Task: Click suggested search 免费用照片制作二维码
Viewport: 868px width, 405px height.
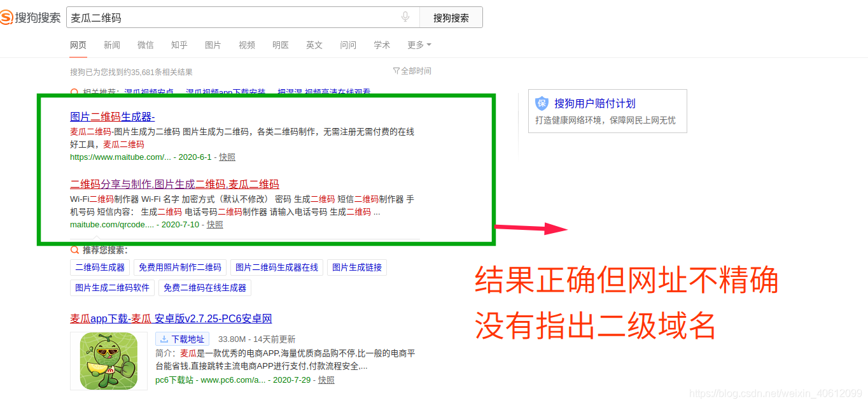Action: pos(180,267)
